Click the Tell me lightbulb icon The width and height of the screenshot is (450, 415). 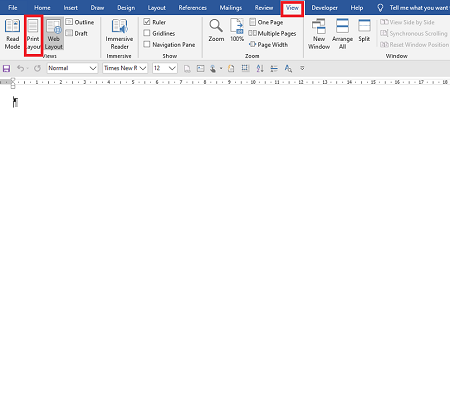click(x=380, y=8)
